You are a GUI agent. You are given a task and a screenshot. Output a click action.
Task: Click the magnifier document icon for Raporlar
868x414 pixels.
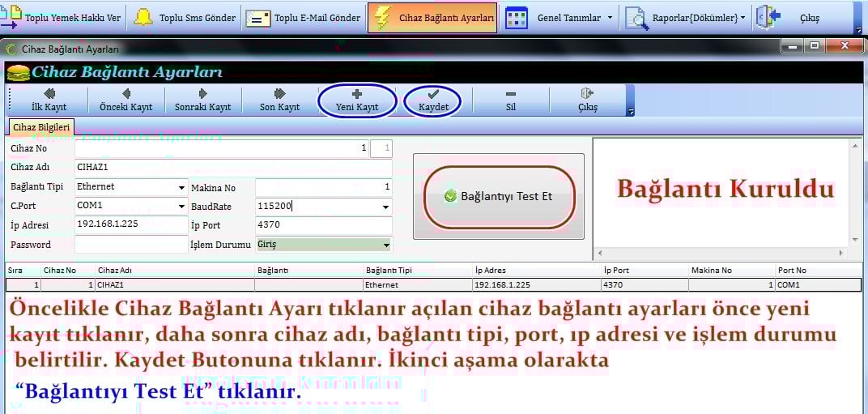tap(636, 19)
